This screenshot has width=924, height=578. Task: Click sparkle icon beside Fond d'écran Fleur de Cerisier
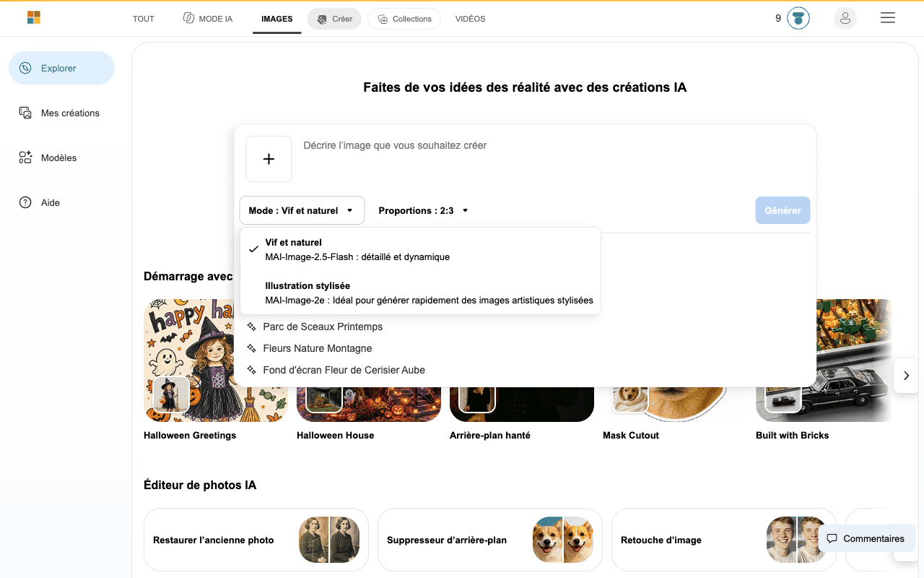pyautogui.click(x=252, y=370)
